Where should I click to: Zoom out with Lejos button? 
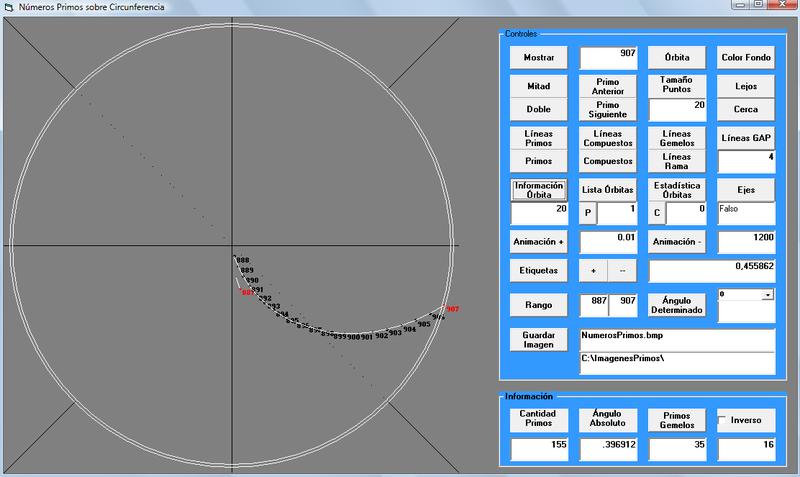pyautogui.click(x=746, y=87)
